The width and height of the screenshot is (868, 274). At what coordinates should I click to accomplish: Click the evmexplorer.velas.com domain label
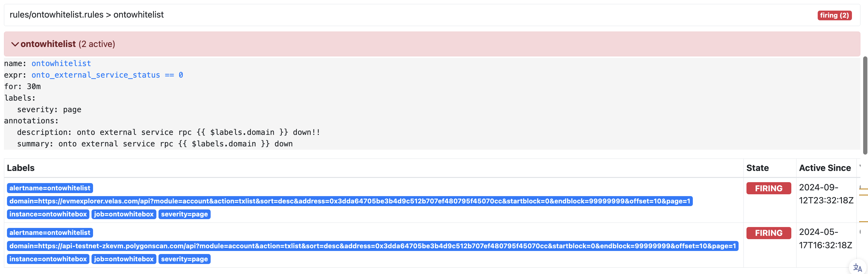pyautogui.click(x=349, y=201)
